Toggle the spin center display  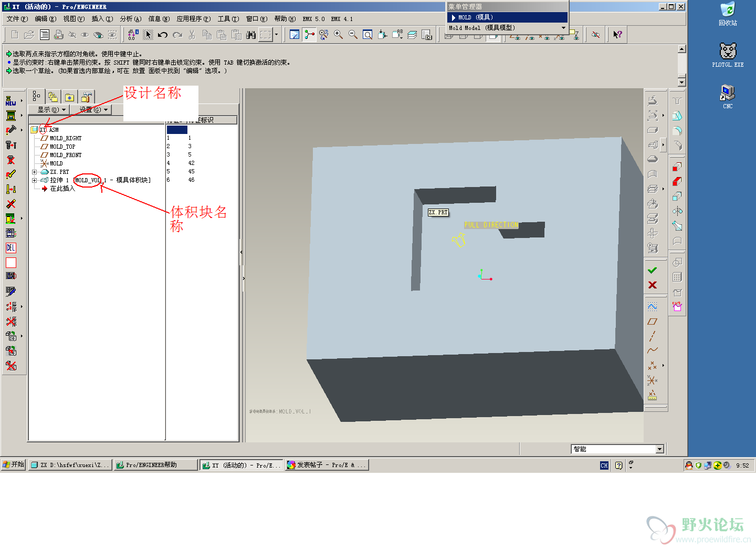tap(309, 35)
